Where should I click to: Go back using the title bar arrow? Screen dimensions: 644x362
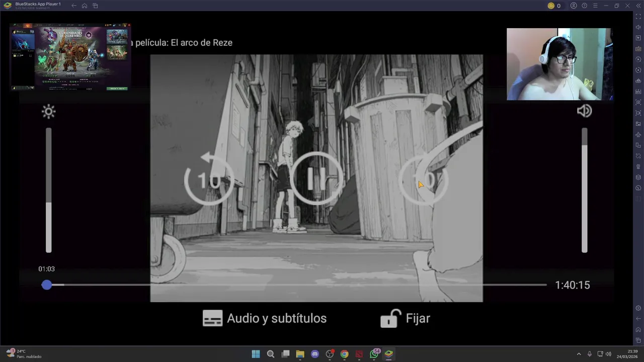coord(74,6)
